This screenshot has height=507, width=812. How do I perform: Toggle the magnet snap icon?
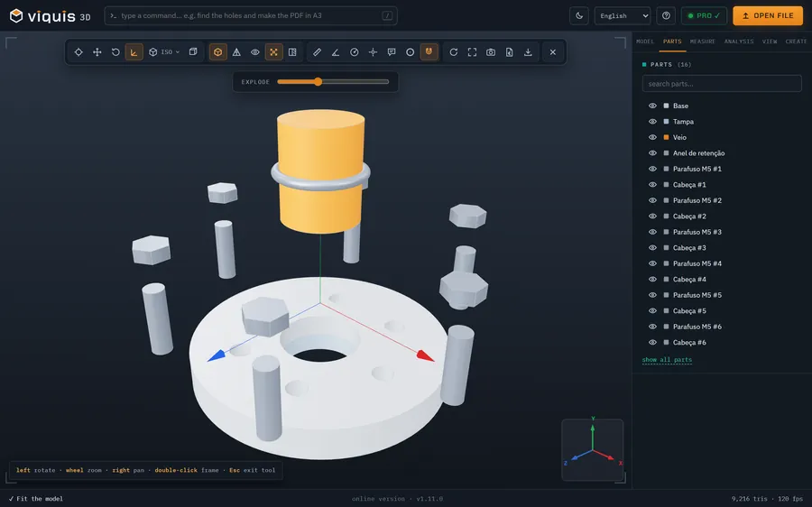click(429, 52)
